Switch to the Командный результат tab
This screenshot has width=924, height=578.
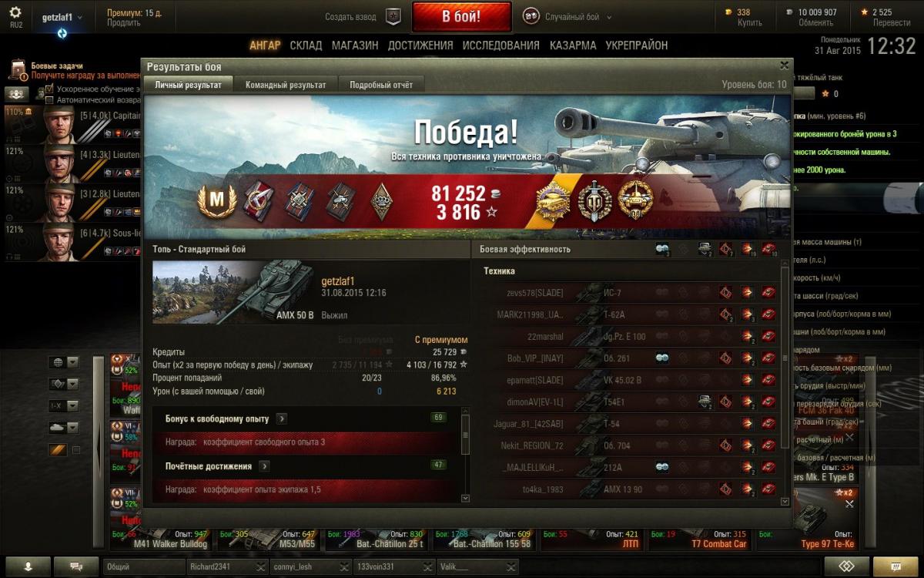286,85
